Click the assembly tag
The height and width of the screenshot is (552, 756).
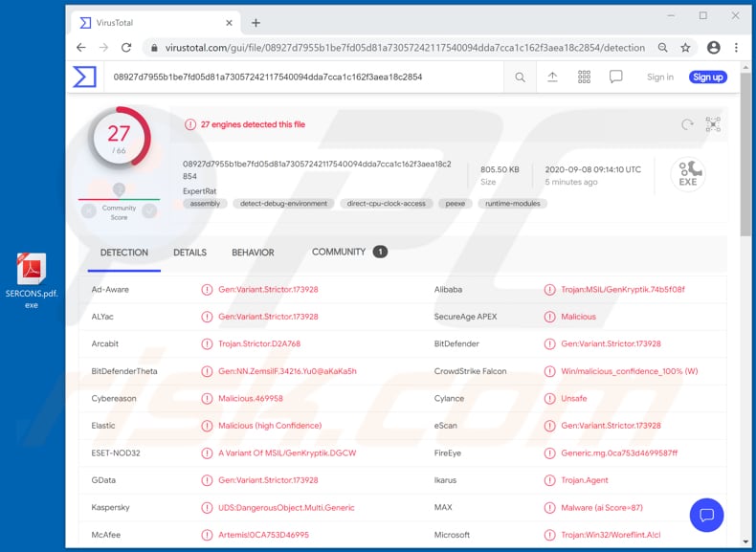click(205, 204)
